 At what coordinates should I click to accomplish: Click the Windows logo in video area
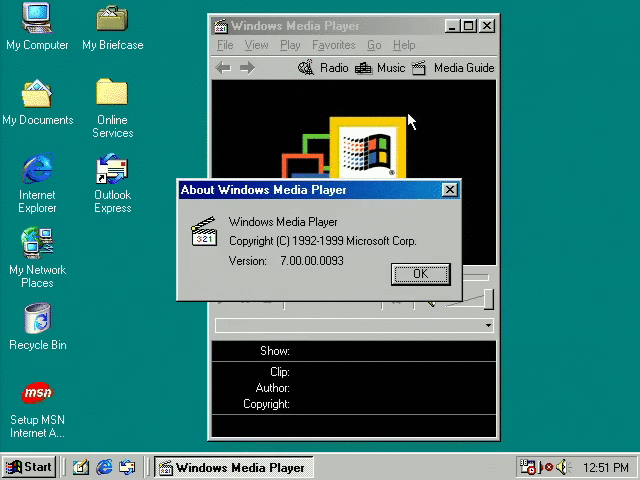coord(368,150)
